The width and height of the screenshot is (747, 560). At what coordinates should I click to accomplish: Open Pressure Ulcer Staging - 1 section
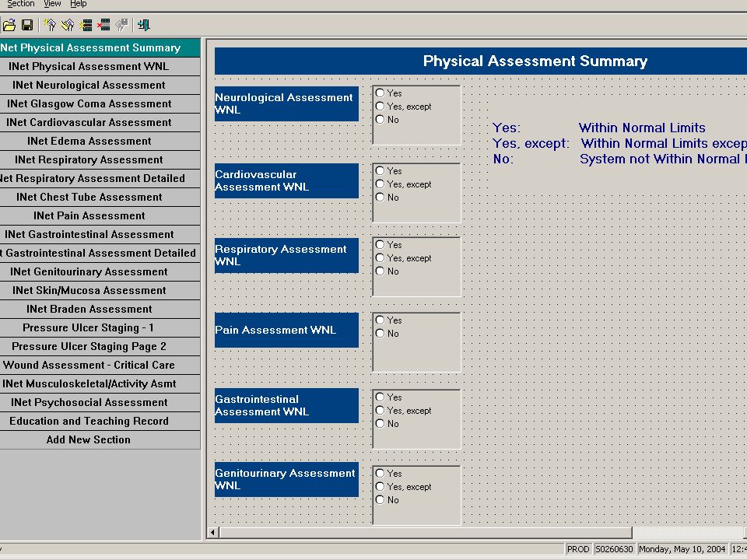click(100, 327)
